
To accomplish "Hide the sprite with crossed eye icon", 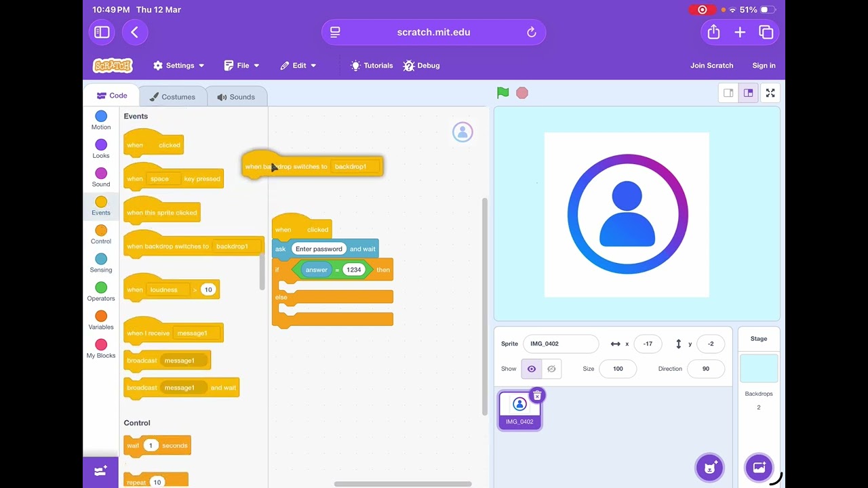I will tap(551, 369).
